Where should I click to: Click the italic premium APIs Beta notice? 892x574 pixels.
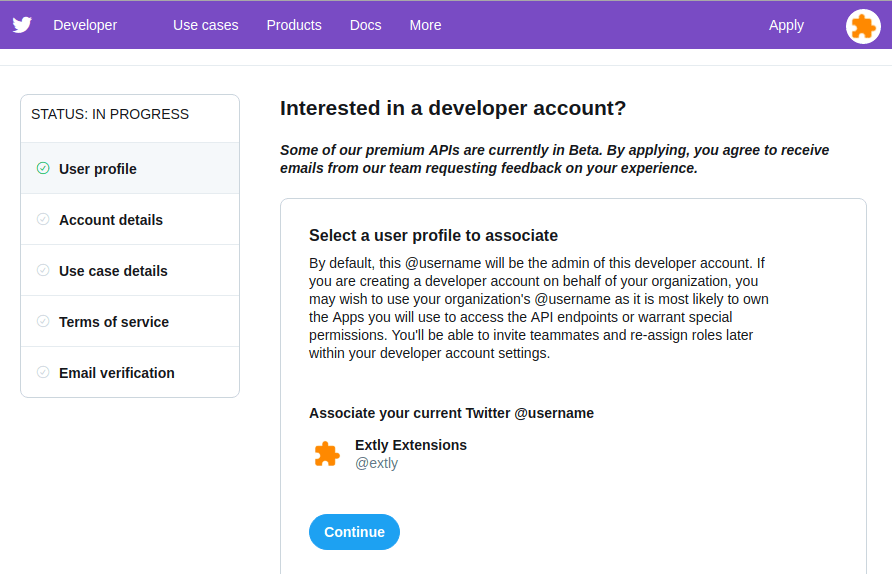pyautogui.click(x=555, y=159)
